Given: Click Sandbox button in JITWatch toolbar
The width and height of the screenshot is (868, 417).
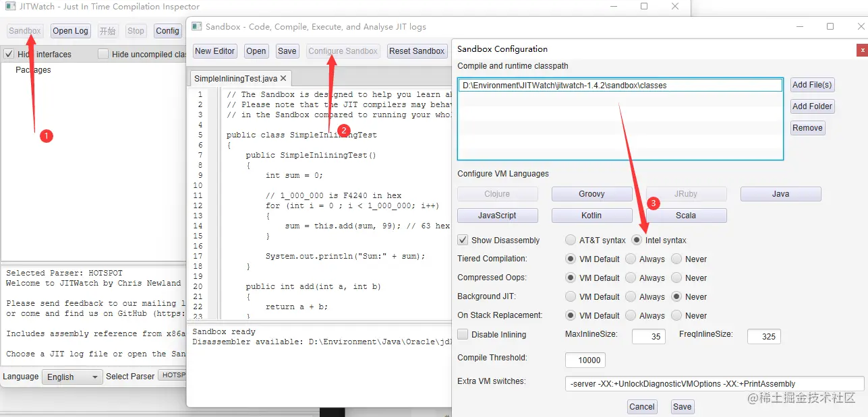Looking at the screenshot, I should [x=25, y=31].
